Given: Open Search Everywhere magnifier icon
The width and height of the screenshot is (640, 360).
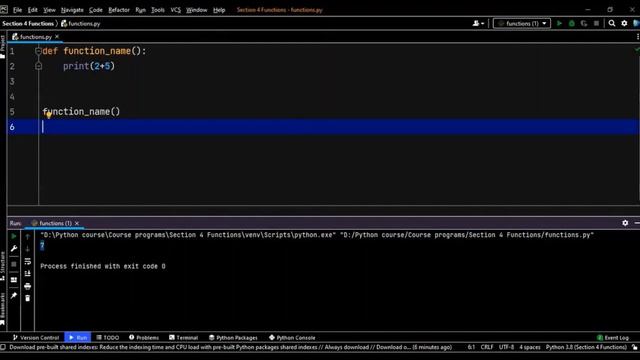Looking at the screenshot, I should coord(612,24).
